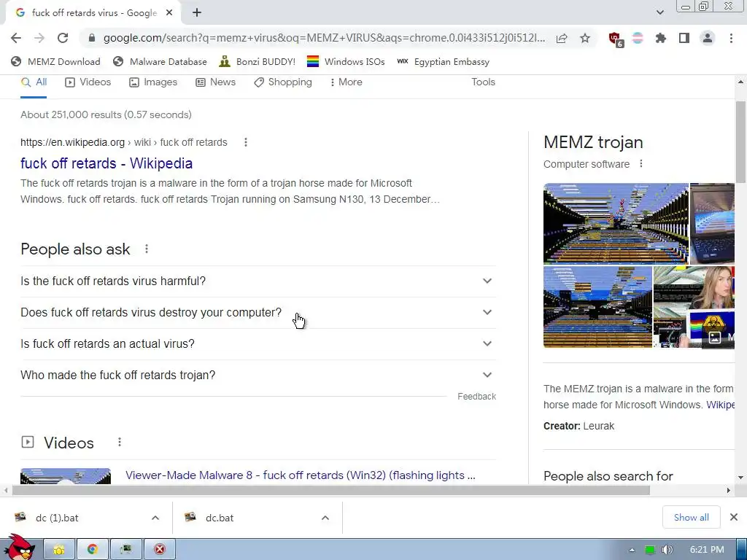Expand the 'virus harmful?' question
The height and width of the screenshot is (560, 747).
click(x=258, y=281)
